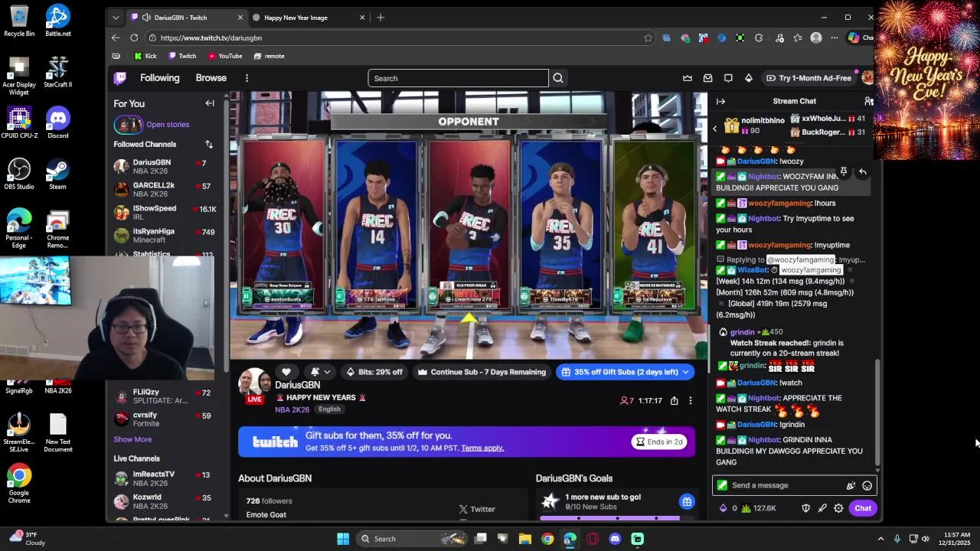Image resolution: width=980 pixels, height=551 pixels.
Task: Open the Twitch notifications inbox
Action: (x=707, y=78)
